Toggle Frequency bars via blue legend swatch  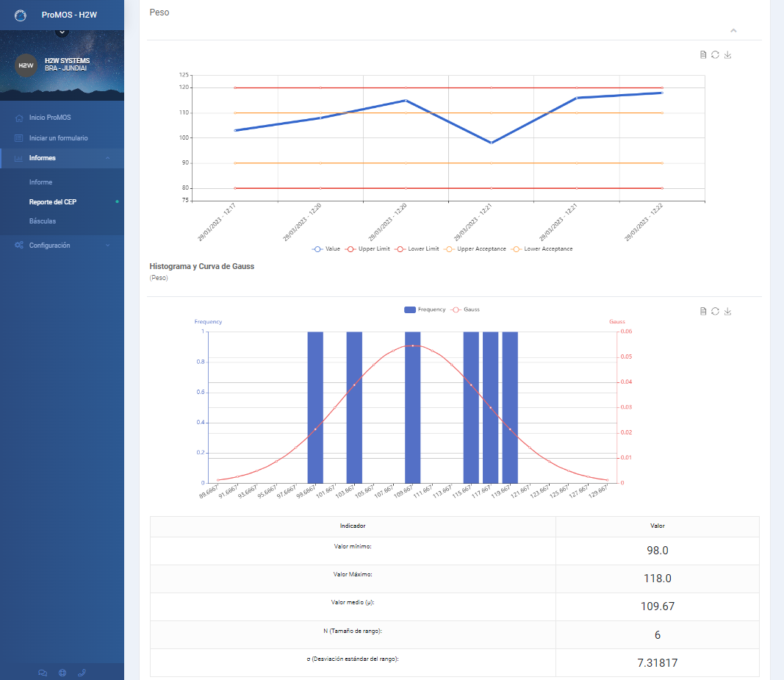(410, 309)
